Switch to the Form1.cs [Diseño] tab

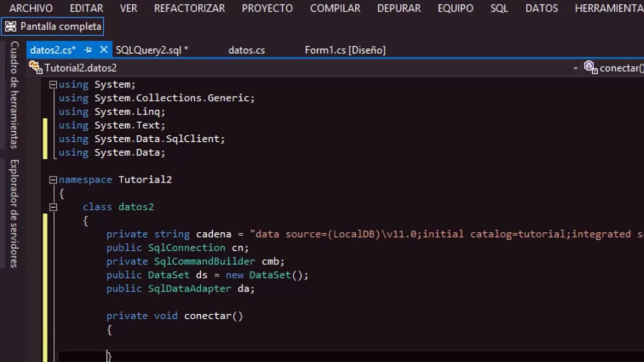[x=345, y=50]
